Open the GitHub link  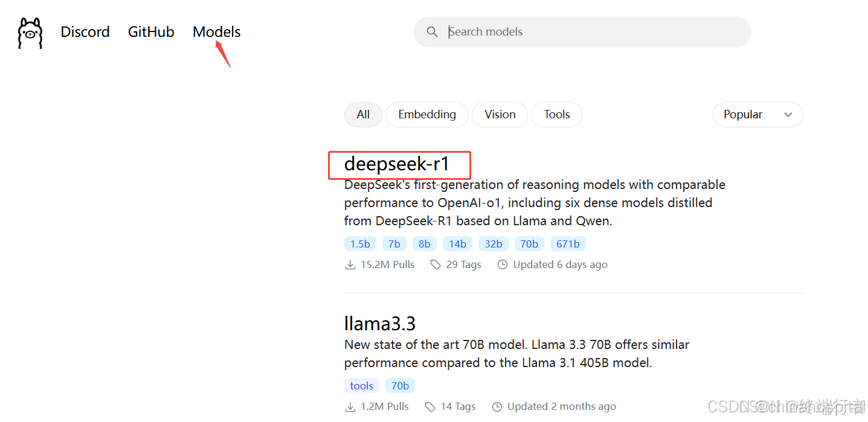point(151,32)
